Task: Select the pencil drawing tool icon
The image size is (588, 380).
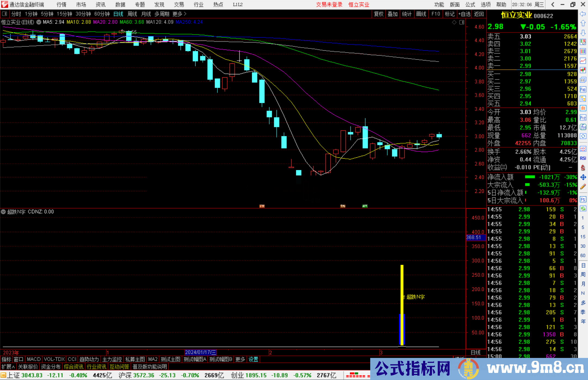Action: click(583, 187)
